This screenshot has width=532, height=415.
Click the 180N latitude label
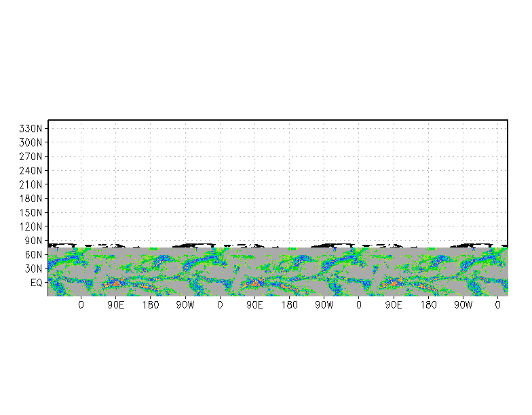31,199
